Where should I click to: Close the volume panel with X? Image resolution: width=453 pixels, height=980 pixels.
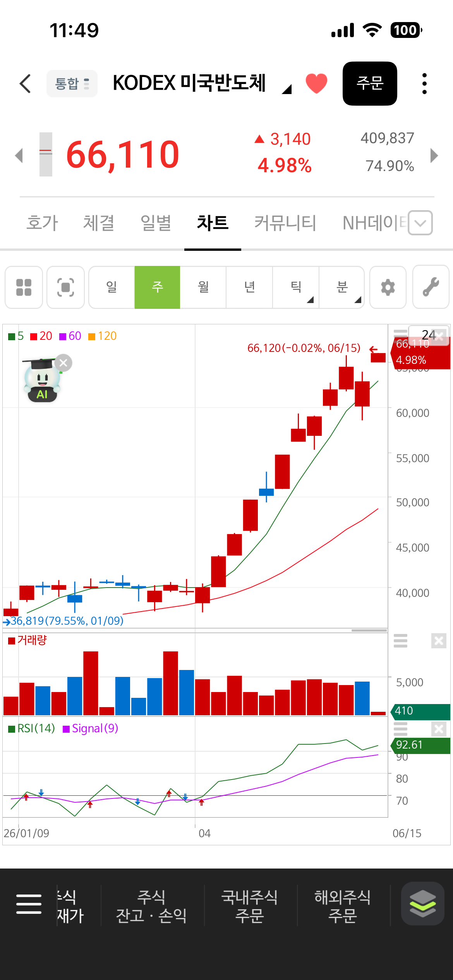click(x=439, y=641)
